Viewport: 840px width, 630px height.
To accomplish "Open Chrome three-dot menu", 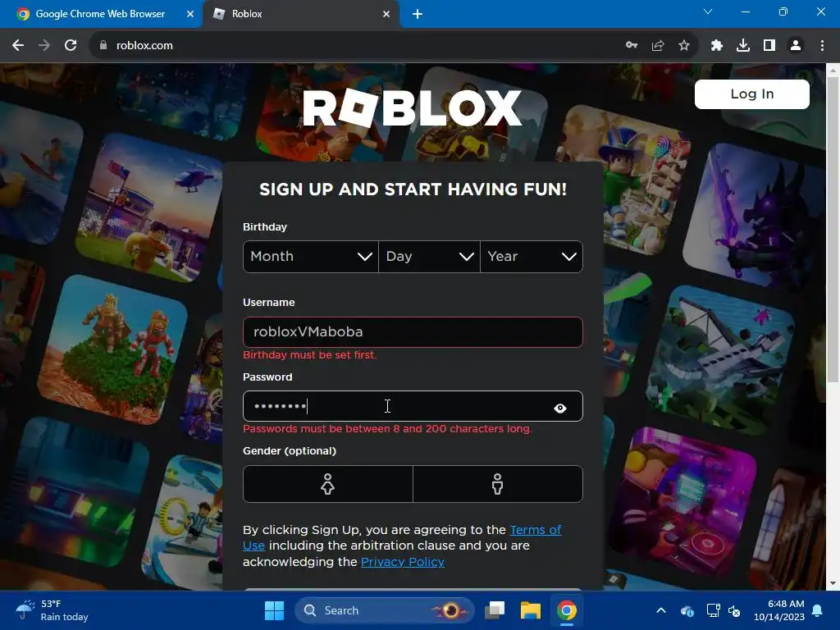I will 822,46.
